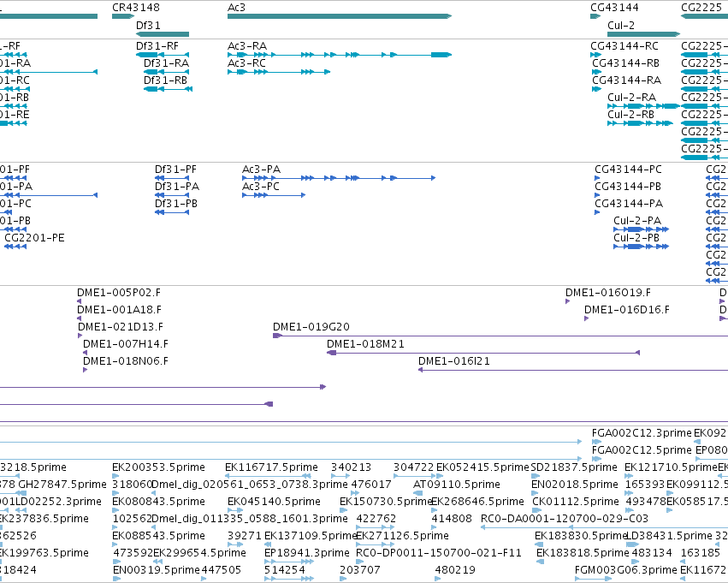
Task: Open EST EK200353.5prime
Action: pyautogui.click(x=158, y=467)
